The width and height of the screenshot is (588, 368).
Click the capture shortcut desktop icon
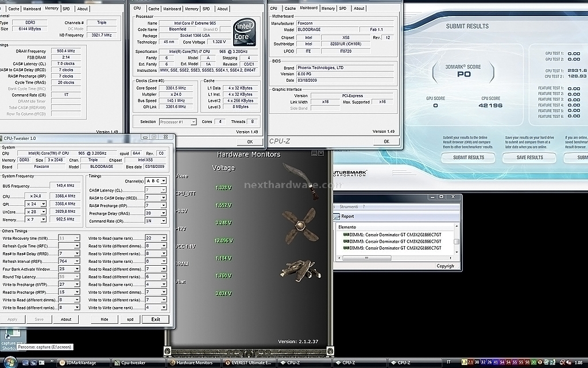point(13,339)
